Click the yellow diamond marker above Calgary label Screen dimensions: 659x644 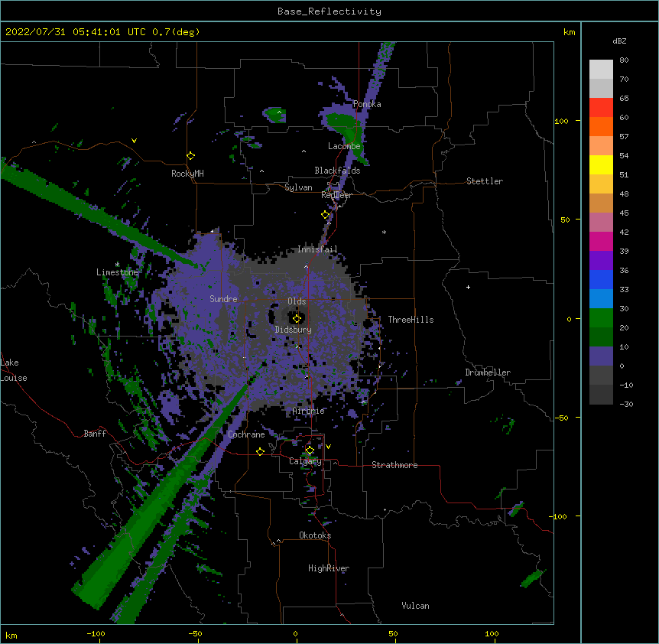point(310,450)
